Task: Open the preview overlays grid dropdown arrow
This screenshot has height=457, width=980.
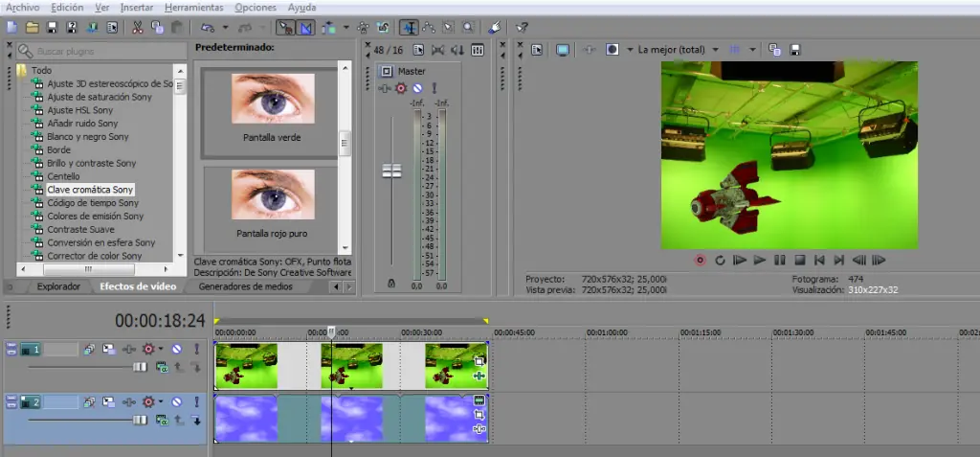Action: pos(752,50)
